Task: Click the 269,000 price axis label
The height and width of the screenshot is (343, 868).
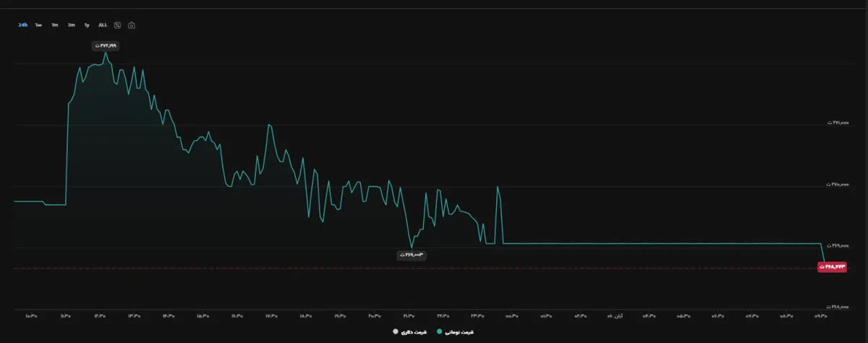Action: tap(838, 246)
